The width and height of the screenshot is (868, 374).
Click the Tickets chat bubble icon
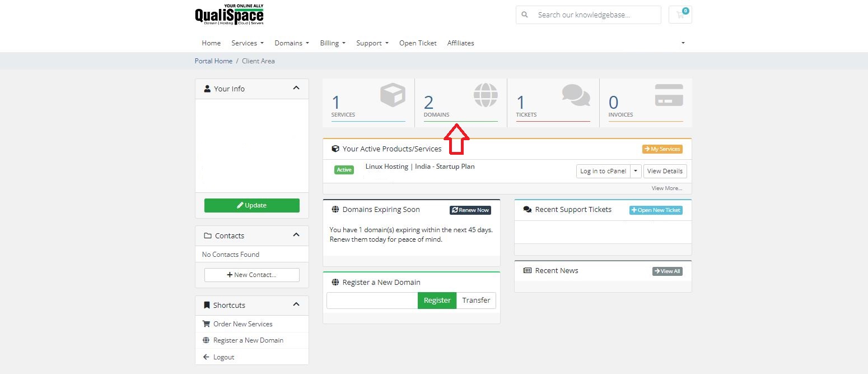(575, 95)
